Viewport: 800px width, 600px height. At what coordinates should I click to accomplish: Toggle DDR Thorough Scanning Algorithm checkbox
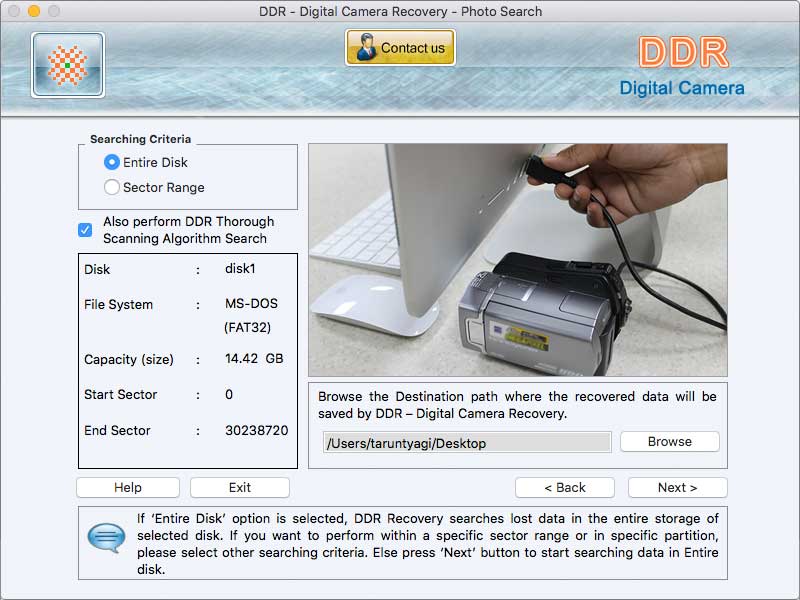(85, 230)
